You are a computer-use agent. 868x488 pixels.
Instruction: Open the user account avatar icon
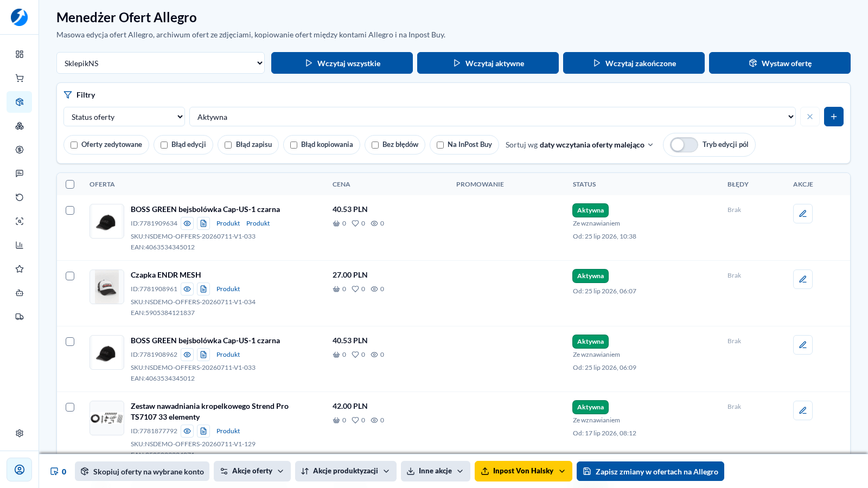[20, 470]
